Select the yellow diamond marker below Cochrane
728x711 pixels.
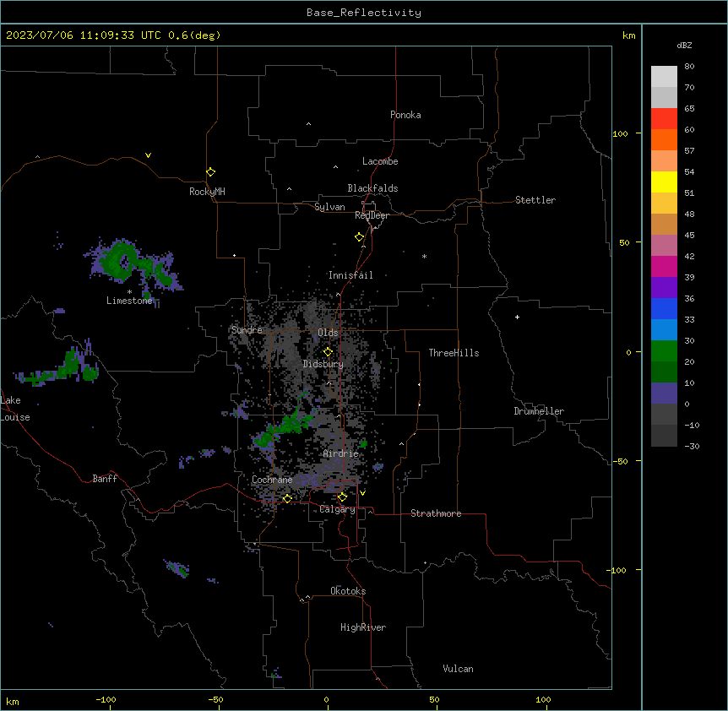coord(287,498)
